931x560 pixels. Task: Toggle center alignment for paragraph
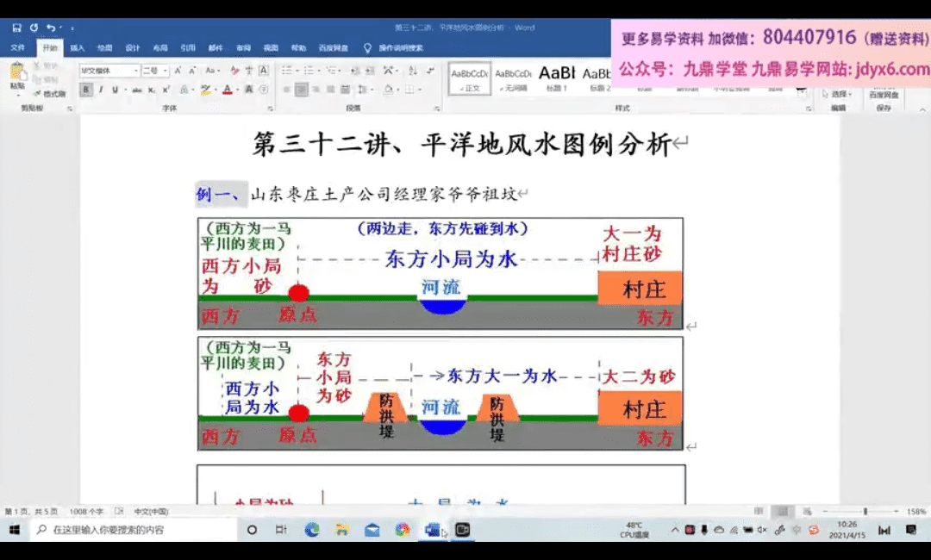tap(301, 90)
